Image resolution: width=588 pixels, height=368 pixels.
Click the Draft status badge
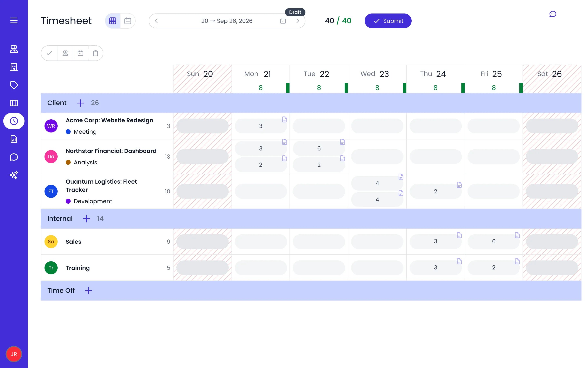point(295,12)
